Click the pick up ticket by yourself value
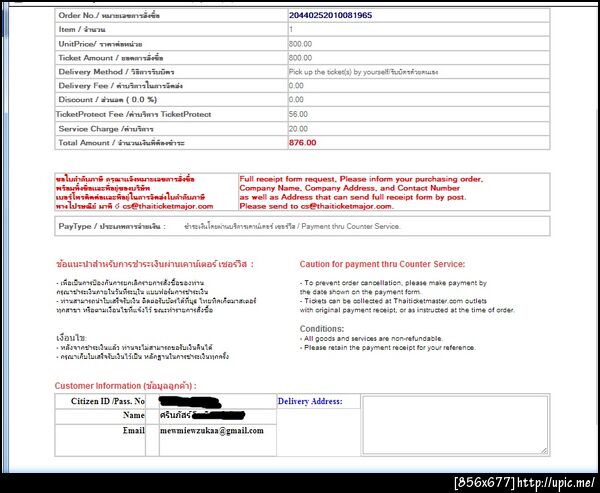This screenshot has height=493, width=600. click(x=363, y=72)
